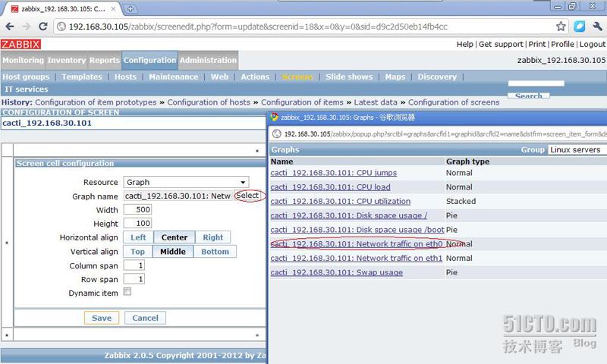The image size is (607, 364).
Task: Click the Select button for Graph name
Action: [247, 196]
